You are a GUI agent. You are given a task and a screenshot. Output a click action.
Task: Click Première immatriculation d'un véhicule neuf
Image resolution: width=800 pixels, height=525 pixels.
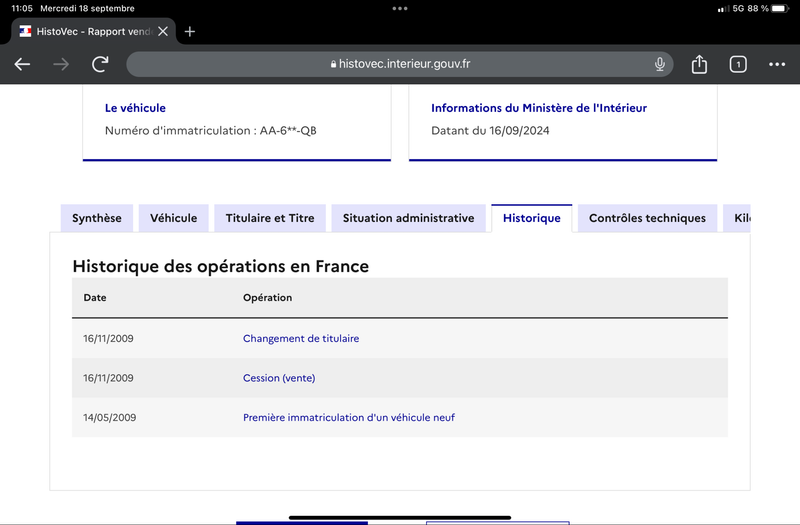coord(349,417)
